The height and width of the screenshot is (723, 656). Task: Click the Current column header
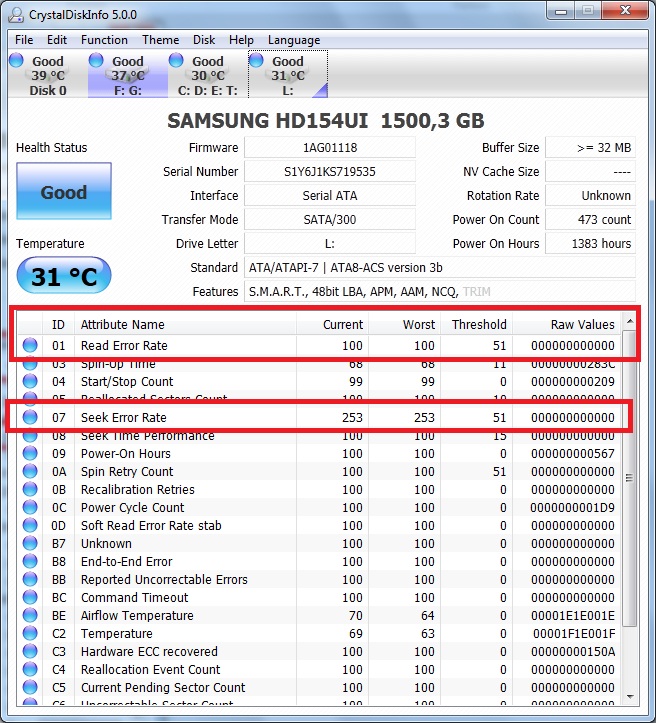332,324
